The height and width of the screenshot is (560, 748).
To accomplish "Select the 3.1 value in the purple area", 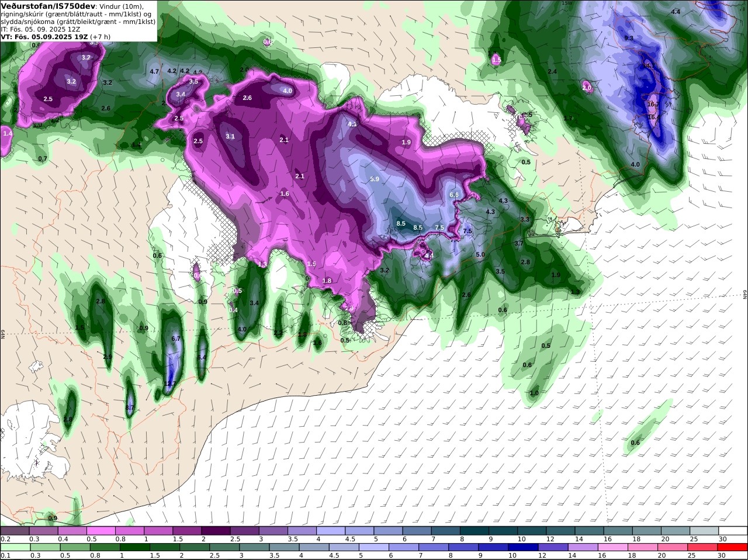I will click(x=230, y=136).
